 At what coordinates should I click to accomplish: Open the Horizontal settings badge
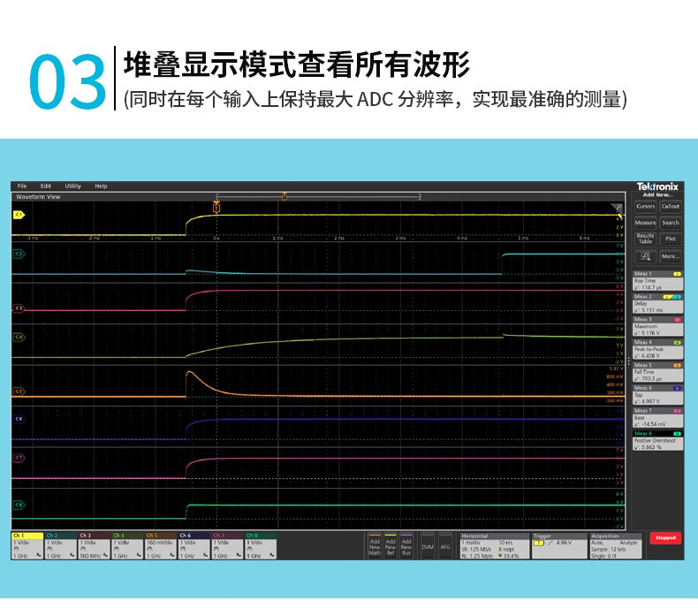493,545
